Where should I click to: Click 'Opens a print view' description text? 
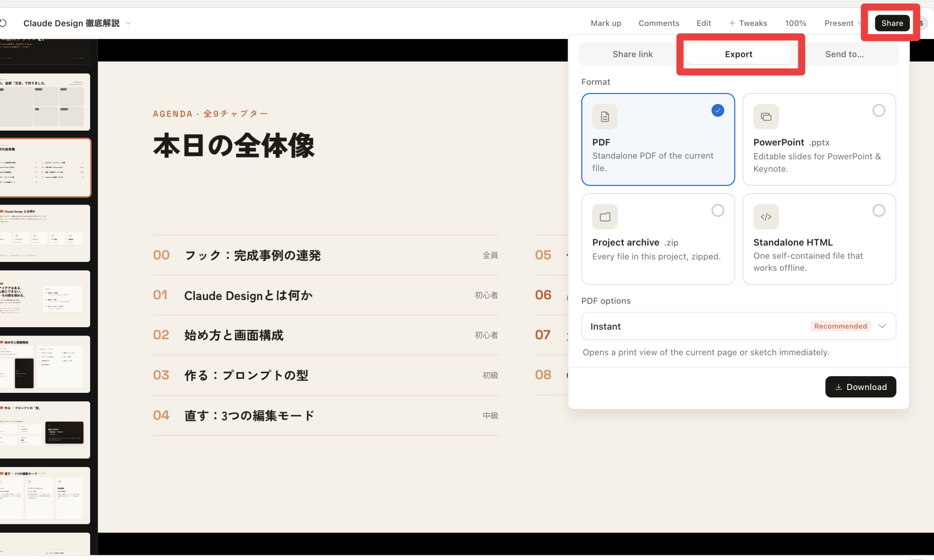pos(705,352)
